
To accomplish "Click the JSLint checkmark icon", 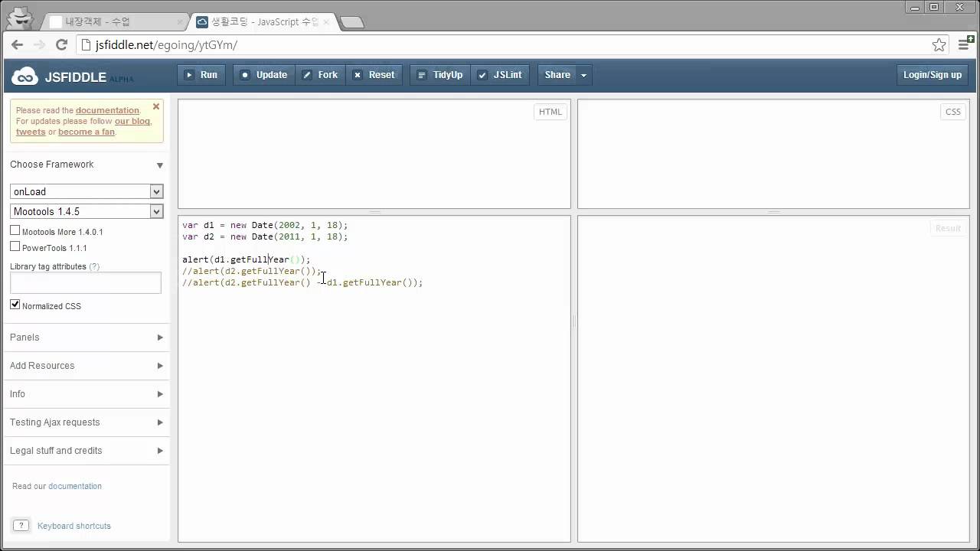I will click(482, 75).
